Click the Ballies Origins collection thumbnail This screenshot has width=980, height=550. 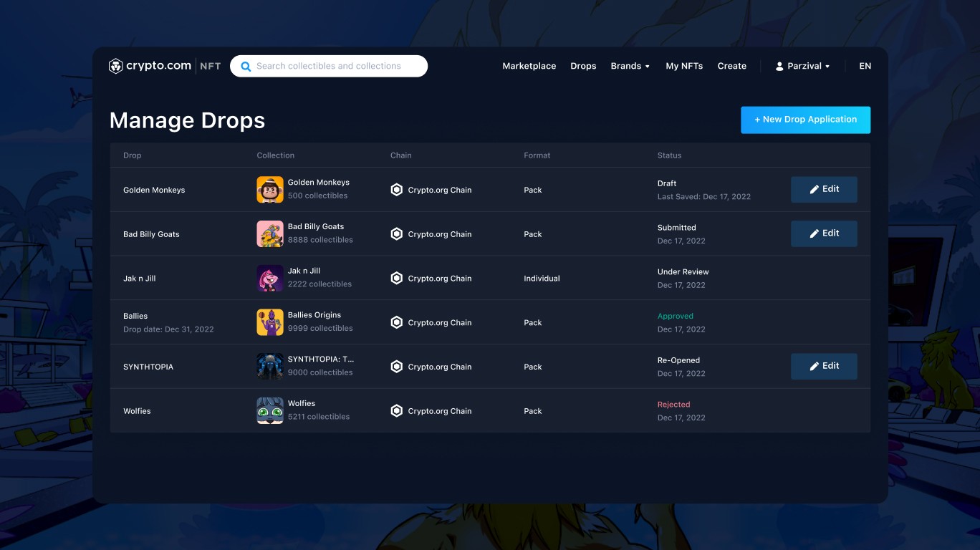point(270,322)
